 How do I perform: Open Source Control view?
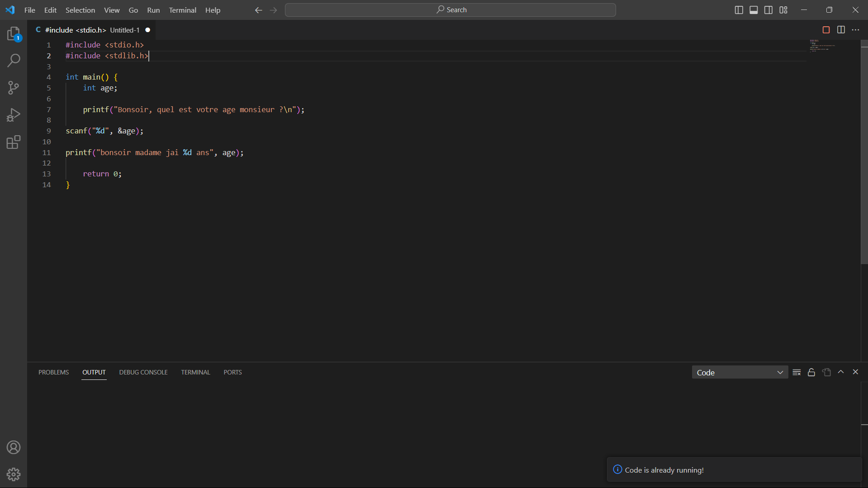[13, 87]
